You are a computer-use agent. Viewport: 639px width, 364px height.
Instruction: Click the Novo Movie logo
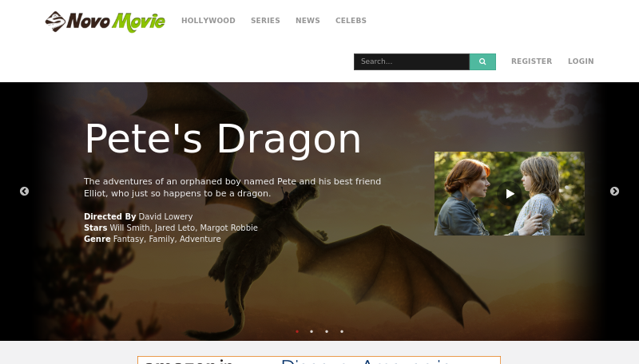105,22
